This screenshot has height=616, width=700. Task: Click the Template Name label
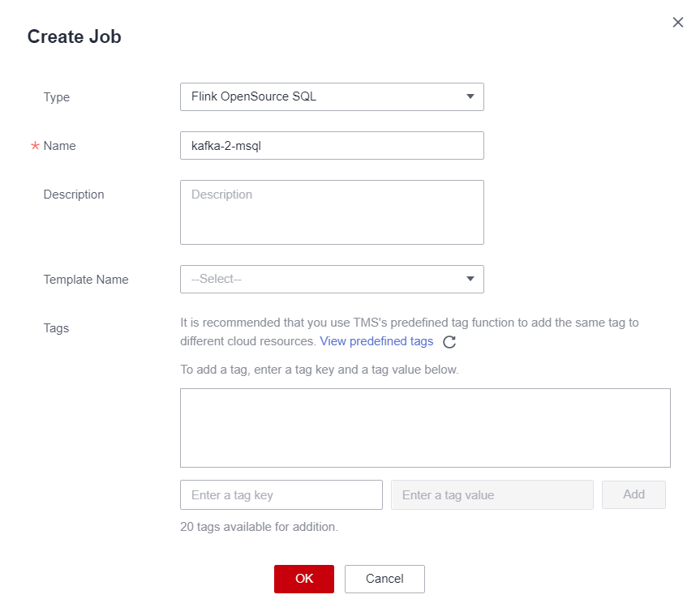tap(86, 280)
